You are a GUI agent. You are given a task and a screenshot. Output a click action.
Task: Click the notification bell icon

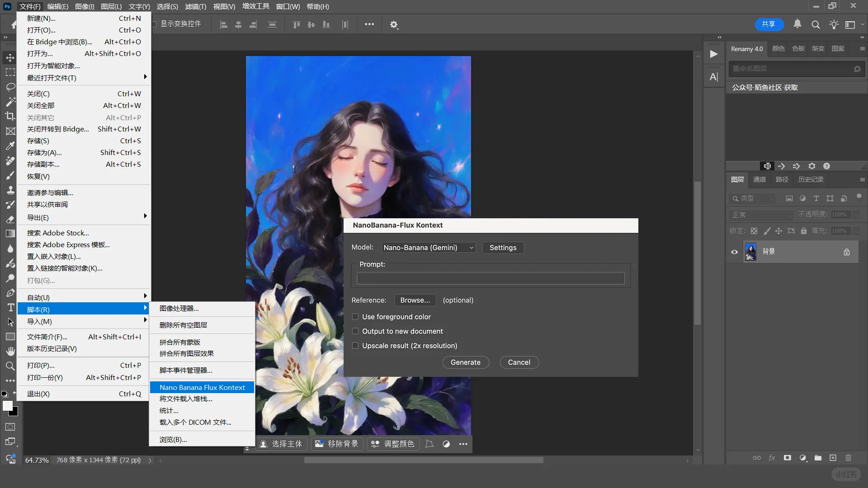[797, 24]
